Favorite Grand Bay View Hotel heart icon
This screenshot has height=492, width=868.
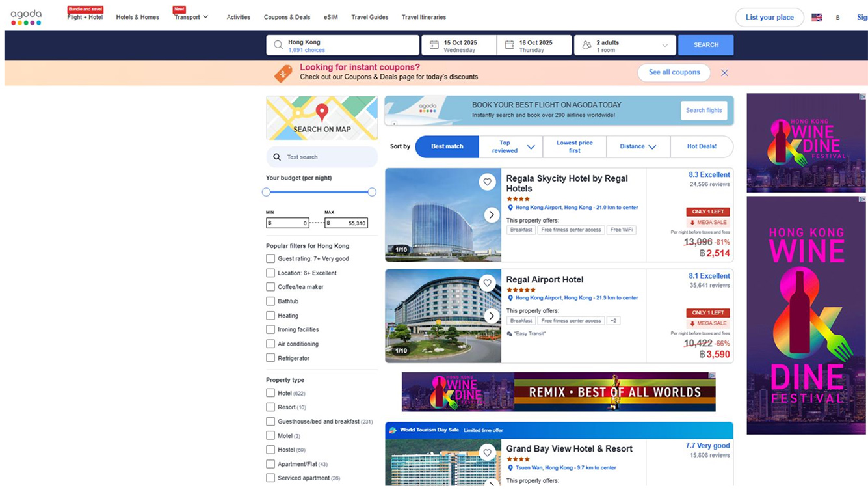(x=487, y=453)
